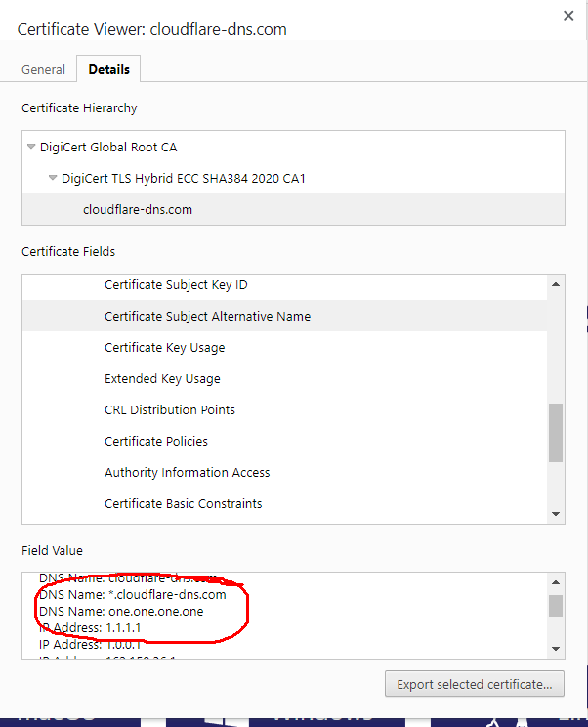Image resolution: width=588 pixels, height=727 pixels.
Task: Select Certificate Subject Key ID field
Action: coord(284,284)
